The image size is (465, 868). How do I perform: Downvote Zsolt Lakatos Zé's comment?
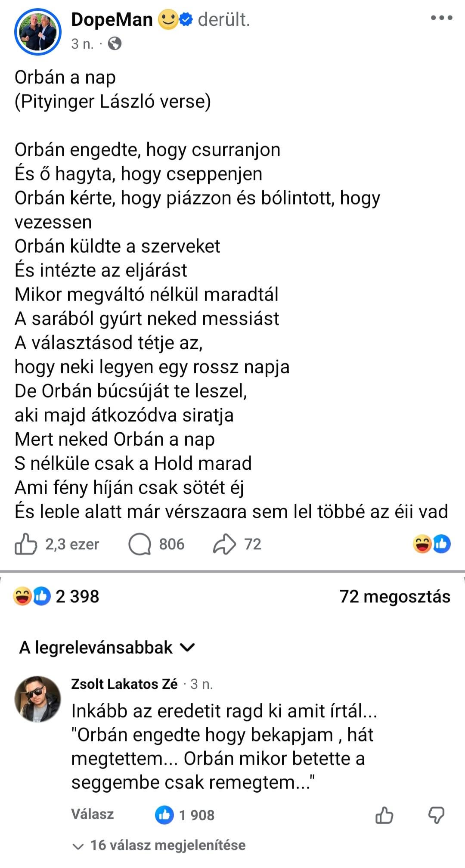(x=436, y=815)
